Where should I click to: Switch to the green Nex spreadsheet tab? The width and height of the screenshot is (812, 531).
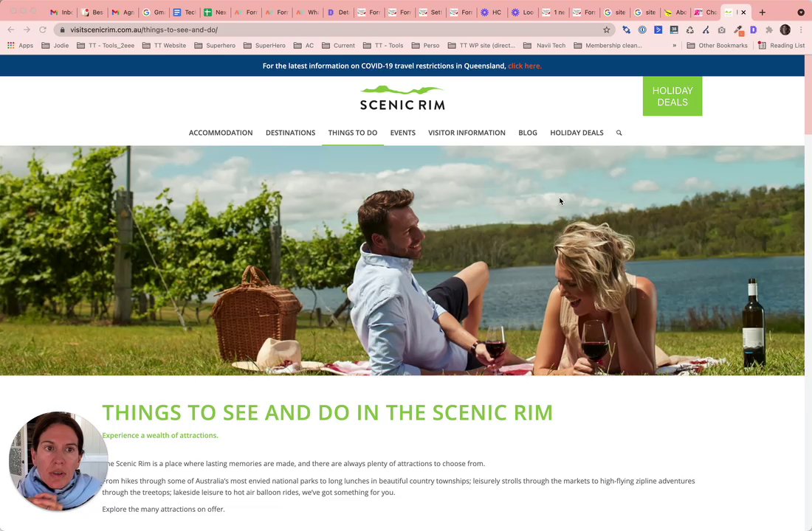pos(214,12)
